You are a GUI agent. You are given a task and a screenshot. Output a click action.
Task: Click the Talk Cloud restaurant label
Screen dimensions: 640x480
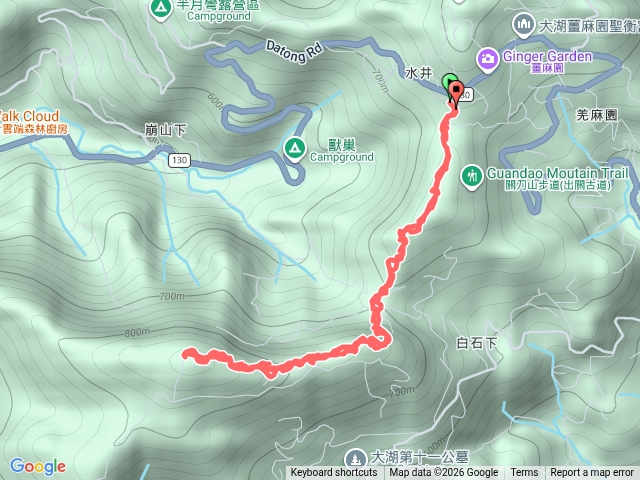point(29,116)
